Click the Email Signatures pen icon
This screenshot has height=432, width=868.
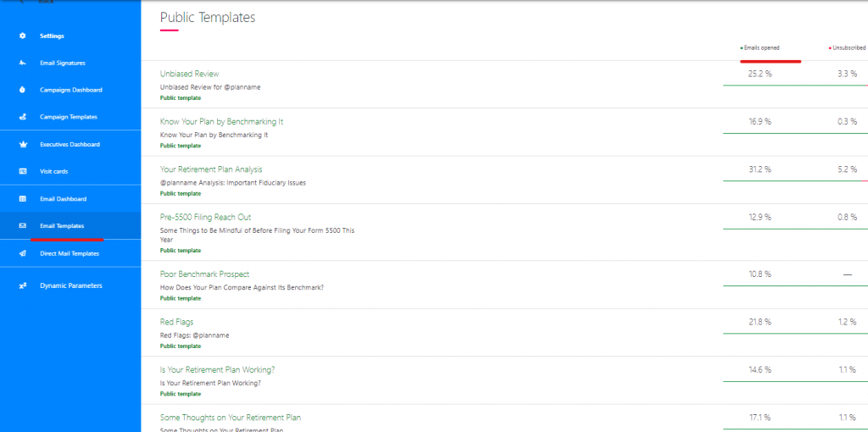pos(23,63)
